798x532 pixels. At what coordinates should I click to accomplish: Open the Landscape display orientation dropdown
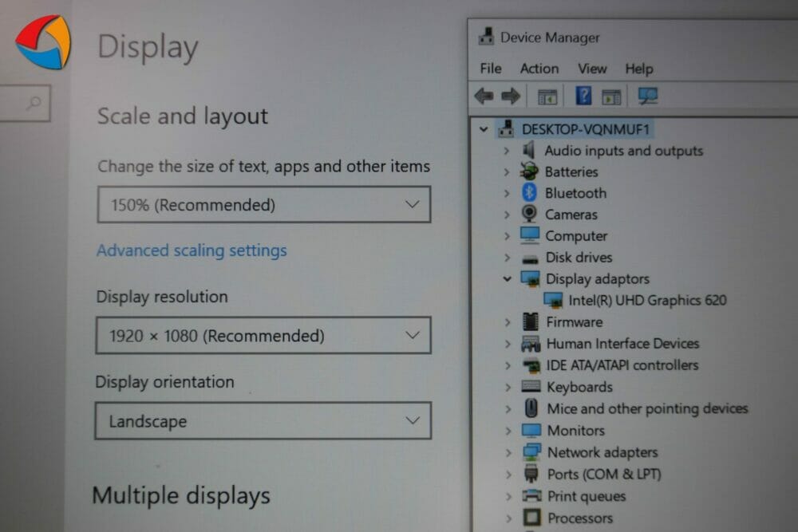point(263,420)
